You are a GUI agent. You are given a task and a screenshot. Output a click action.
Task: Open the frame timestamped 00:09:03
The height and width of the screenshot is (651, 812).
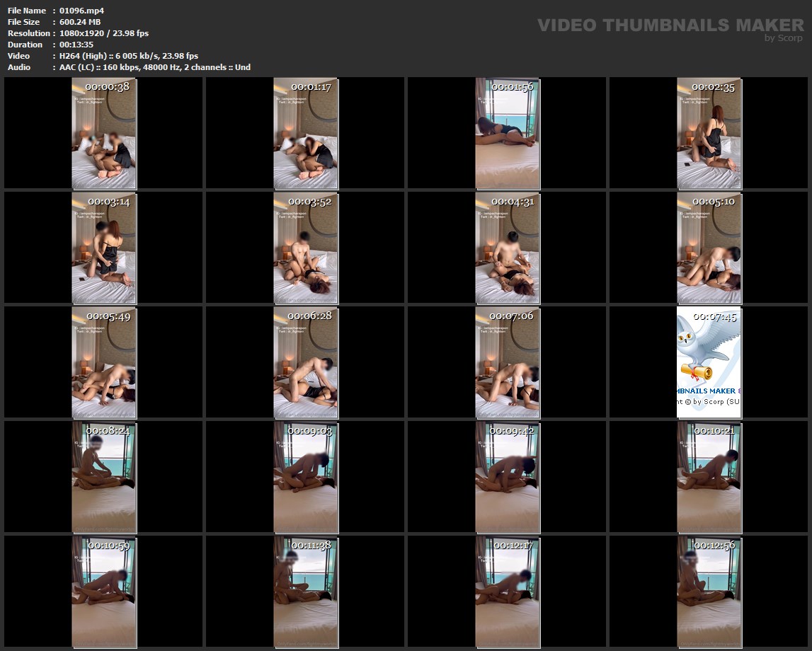tap(306, 477)
